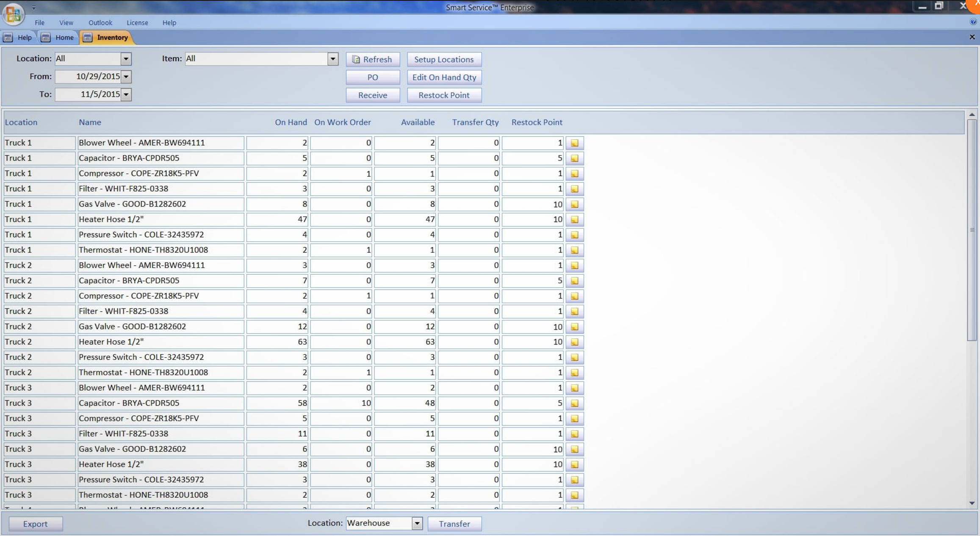The height and width of the screenshot is (536, 980).
Task: Open the From date picker dropdown
Action: 126,77
